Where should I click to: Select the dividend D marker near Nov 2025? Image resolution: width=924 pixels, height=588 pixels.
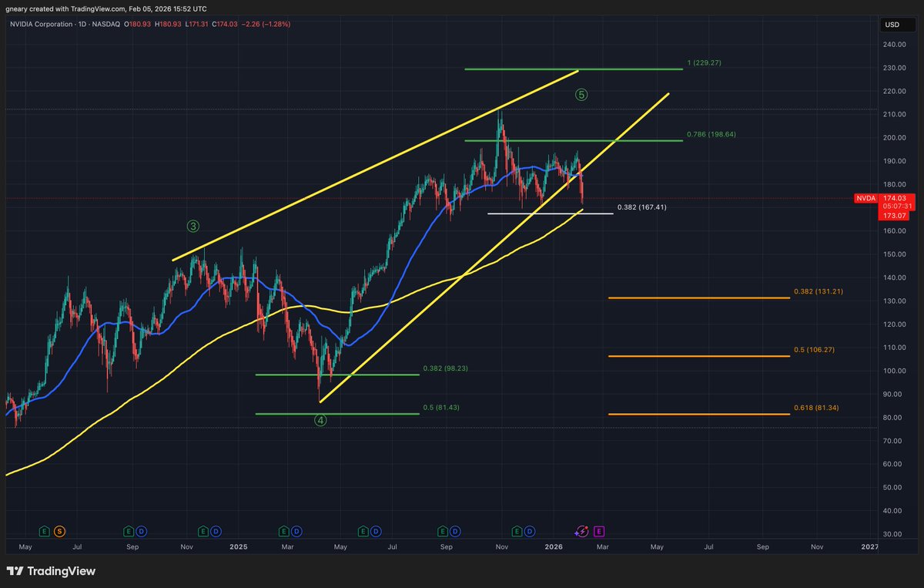click(531, 531)
